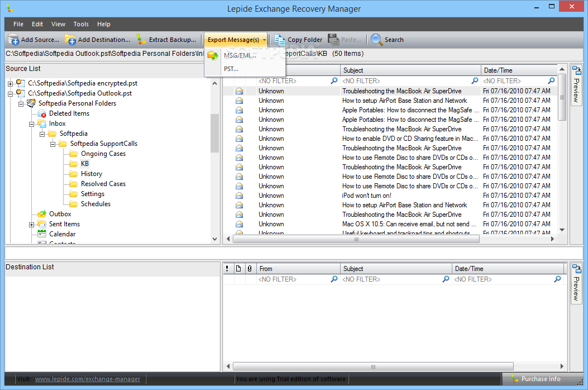Collapse the Inbox tree node
Image resolution: width=588 pixels, height=390 pixels.
tap(32, 124)
